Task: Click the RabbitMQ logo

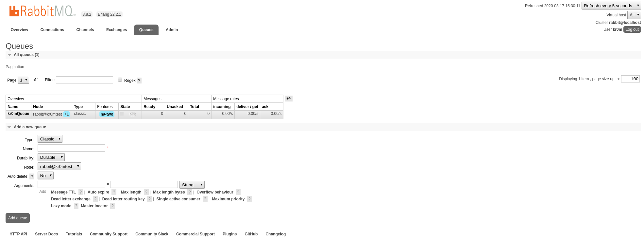Action: [42, 11]
